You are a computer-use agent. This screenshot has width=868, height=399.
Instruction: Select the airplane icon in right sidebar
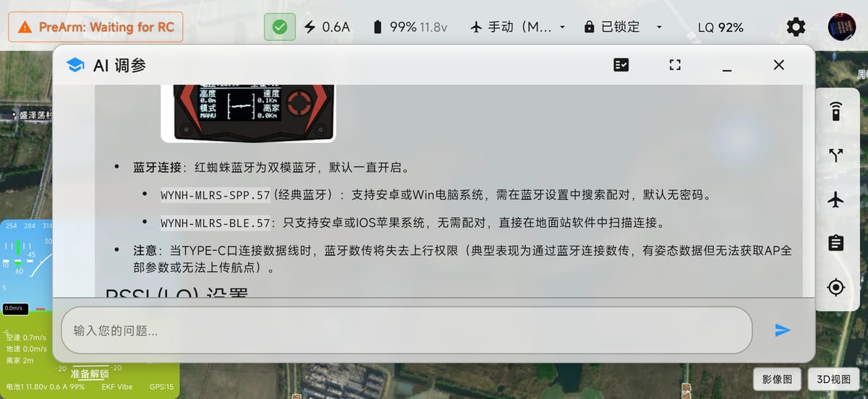tap(836, 199)
